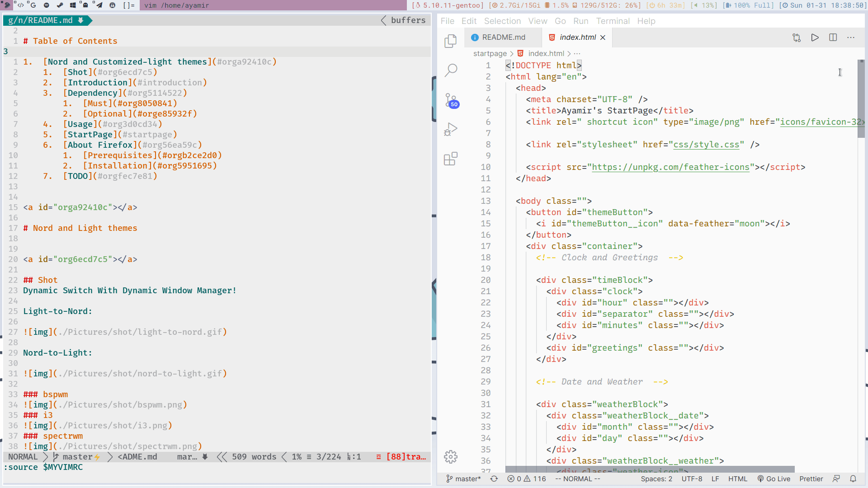Toggle the theme button on line 14

pyautogui.click(x=590, y=212)
